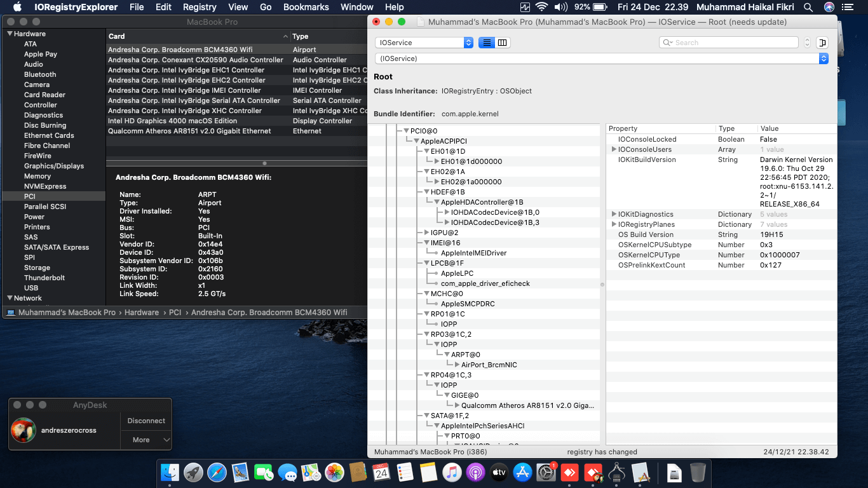The height and width of the screenshot is (488, 868).
Task: Open Trash in the Dock
Action: pos(697,472)
